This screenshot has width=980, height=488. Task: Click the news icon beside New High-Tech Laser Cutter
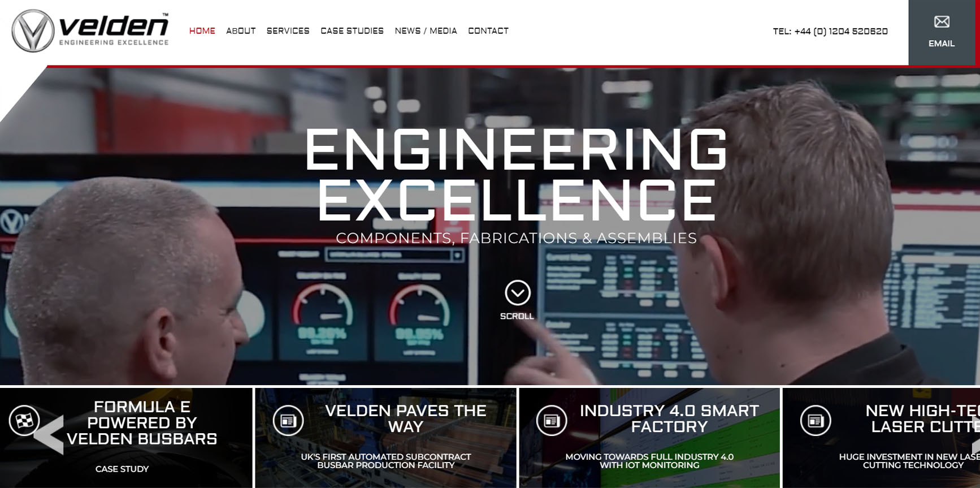(816, 420)
